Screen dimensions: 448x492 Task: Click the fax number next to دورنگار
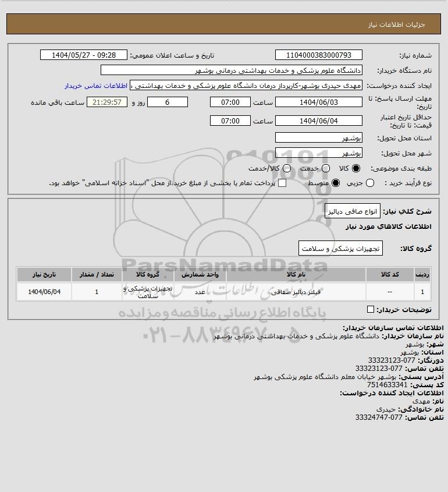[x=392, y=360]
